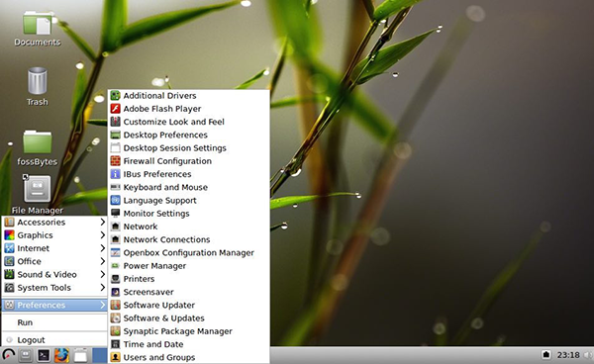This screenshot has height=364, width=594.
Task: Click the Monitor Settings icon
Action: coord(115,213)
